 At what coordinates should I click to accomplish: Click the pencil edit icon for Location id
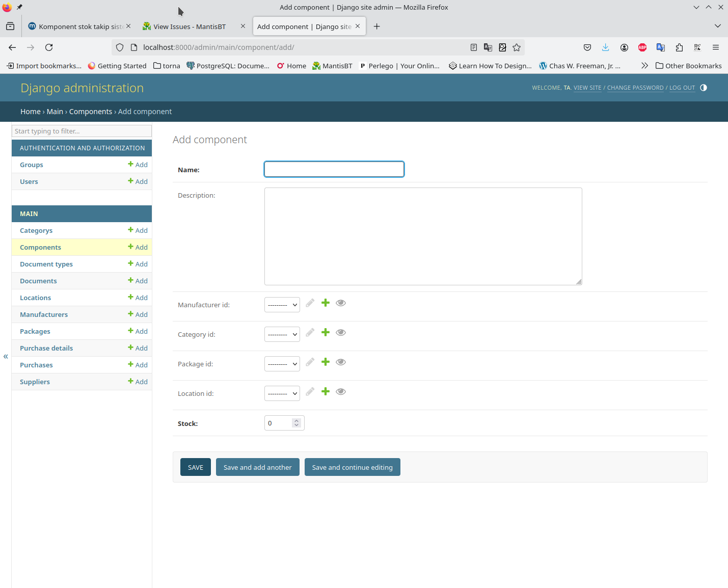310,392
